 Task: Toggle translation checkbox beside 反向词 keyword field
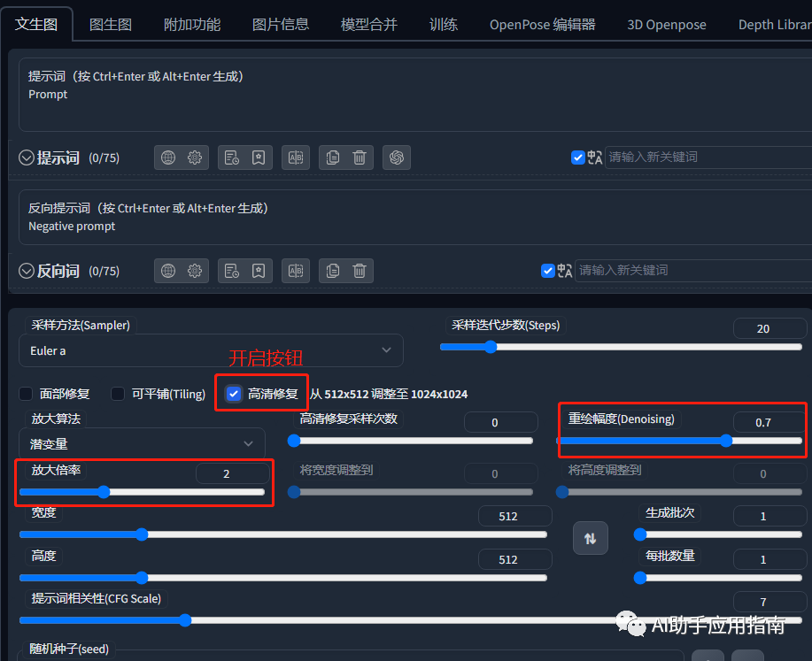548,271
